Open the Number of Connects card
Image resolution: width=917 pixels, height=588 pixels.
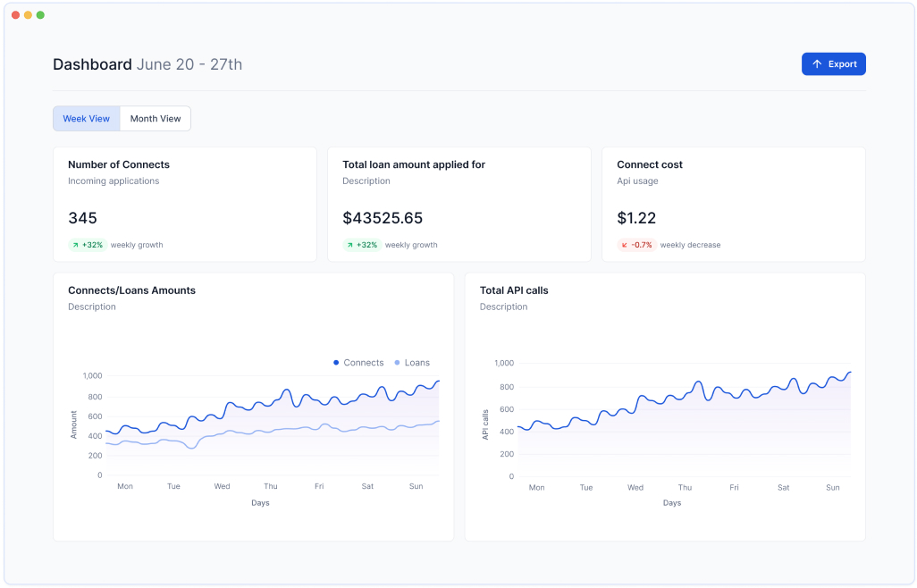(184, 205)
